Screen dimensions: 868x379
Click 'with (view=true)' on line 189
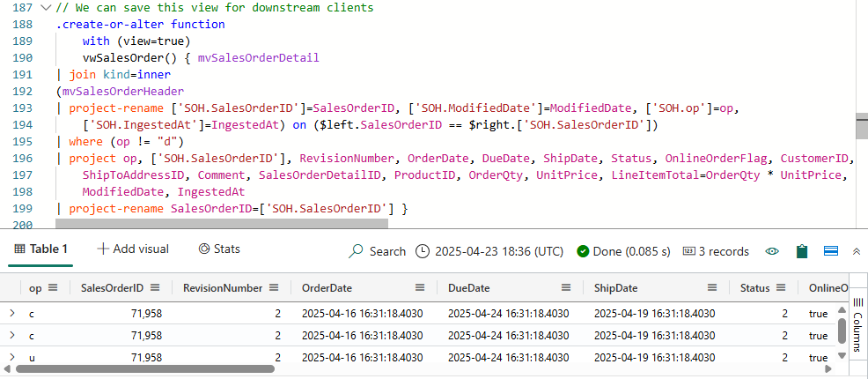136,41
